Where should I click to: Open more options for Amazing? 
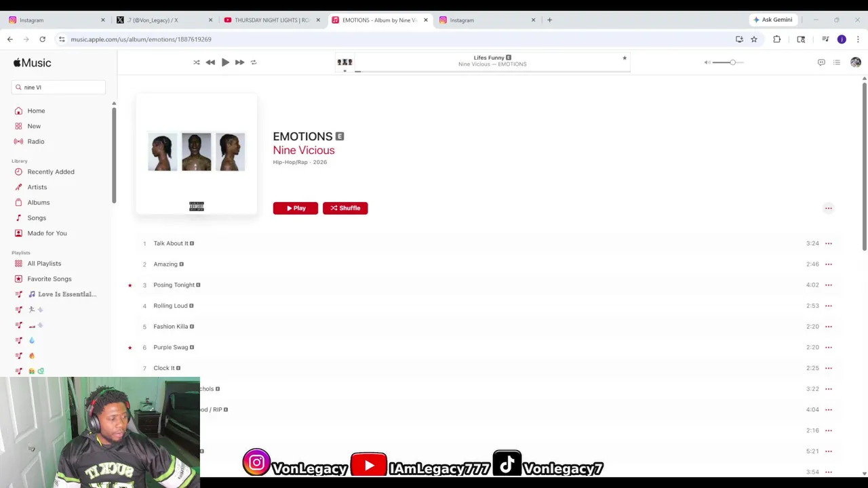[829, 264]
